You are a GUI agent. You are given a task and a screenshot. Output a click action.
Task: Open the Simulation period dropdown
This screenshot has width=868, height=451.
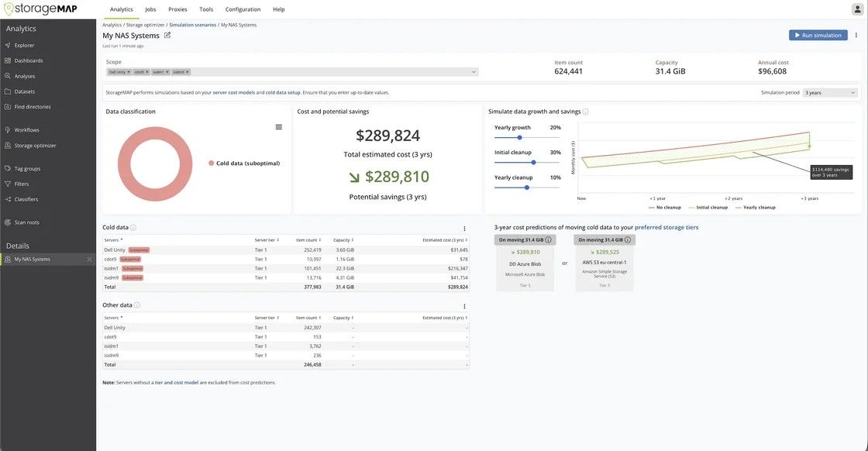[830, 93]
